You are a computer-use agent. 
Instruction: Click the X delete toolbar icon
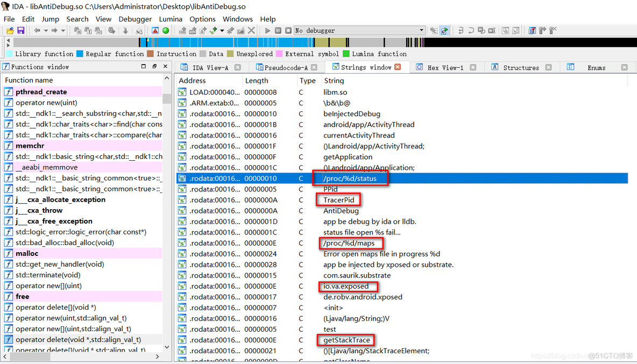coord(251,31)
